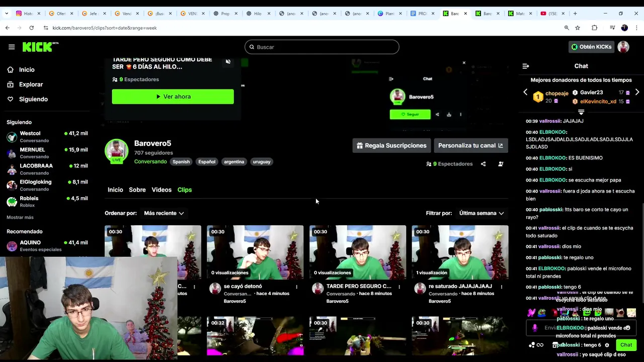Open Robleis channel in sidebar
Viewport: 644px width, 362px height.
pos(47,201)
